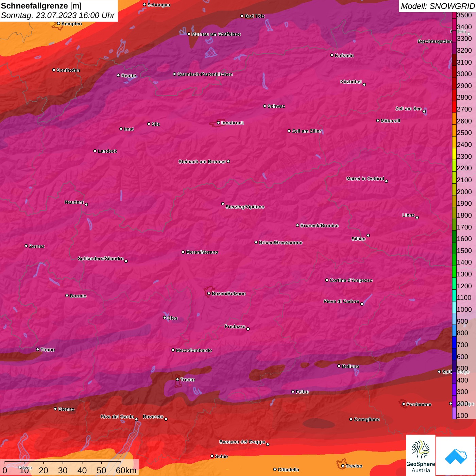Click the Sterzing/Vipiteno label
Viewport: 476px width, 476px height.
pos(245,207)
